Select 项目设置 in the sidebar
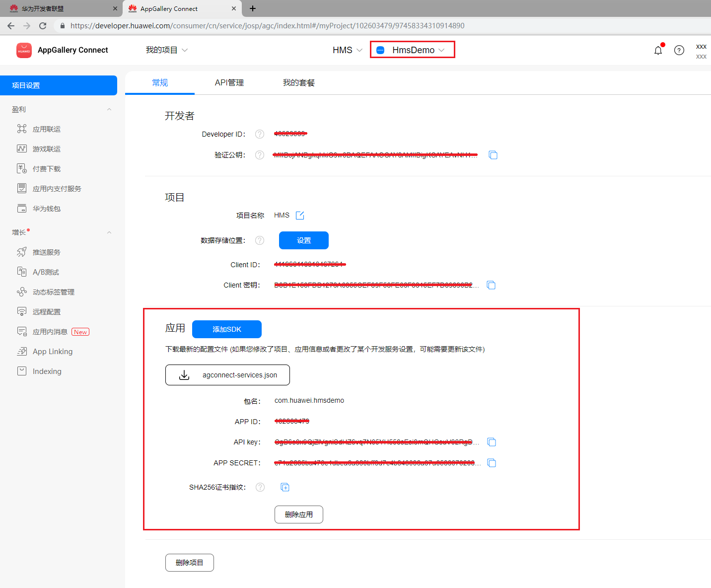This screenshot has width=711, height=588. (x=59, y=85)
